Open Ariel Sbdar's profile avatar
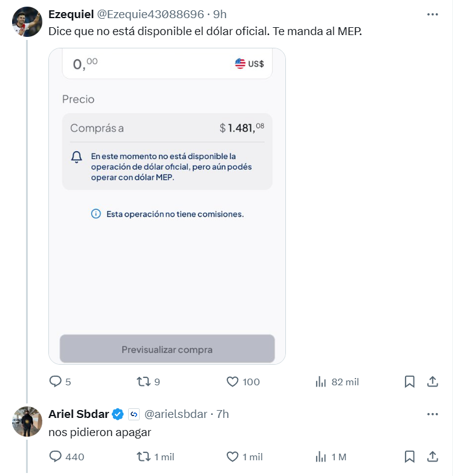The image size is (457, 476). 27,422
